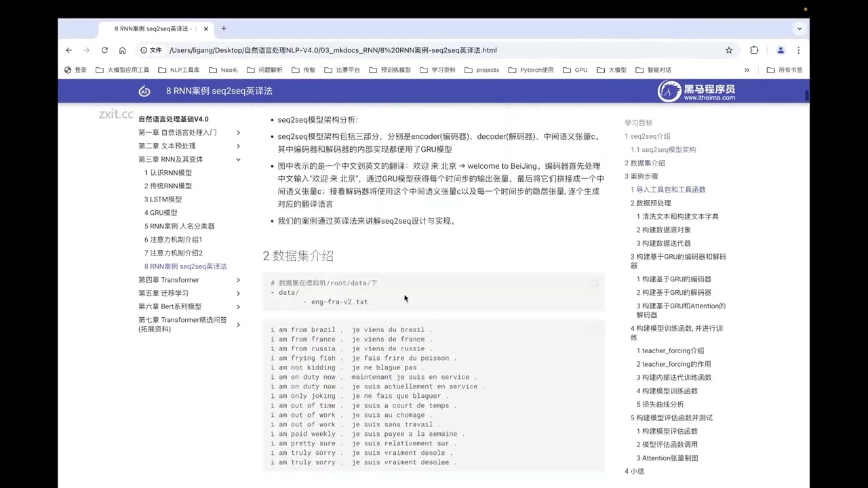The width and height of the screenshot is (868, 488).
Task: Open the 问题解析 bookmark folder
Action: [x=264, y=70]
